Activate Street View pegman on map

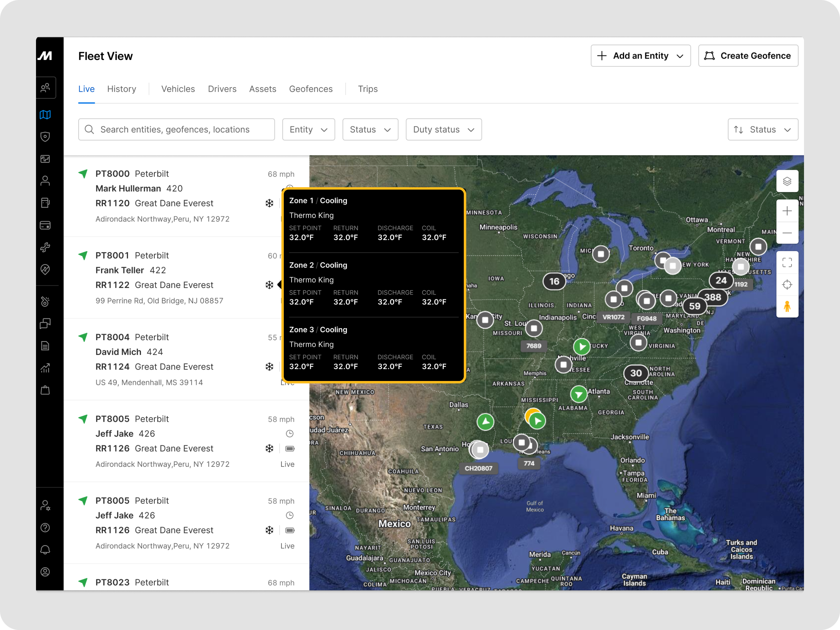pos(787,307)
